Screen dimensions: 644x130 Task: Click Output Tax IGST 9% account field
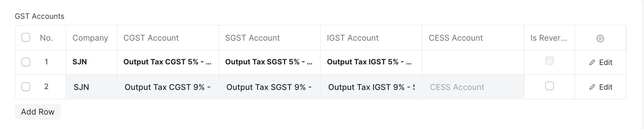point(371,87)
